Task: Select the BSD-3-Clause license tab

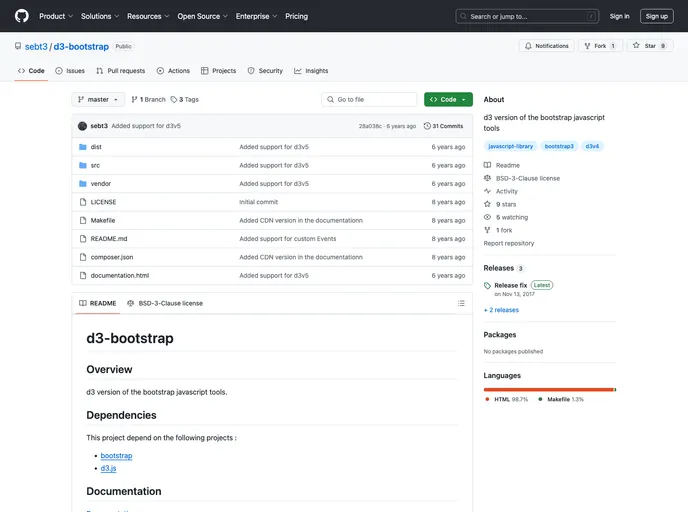Action: point(165,303)
